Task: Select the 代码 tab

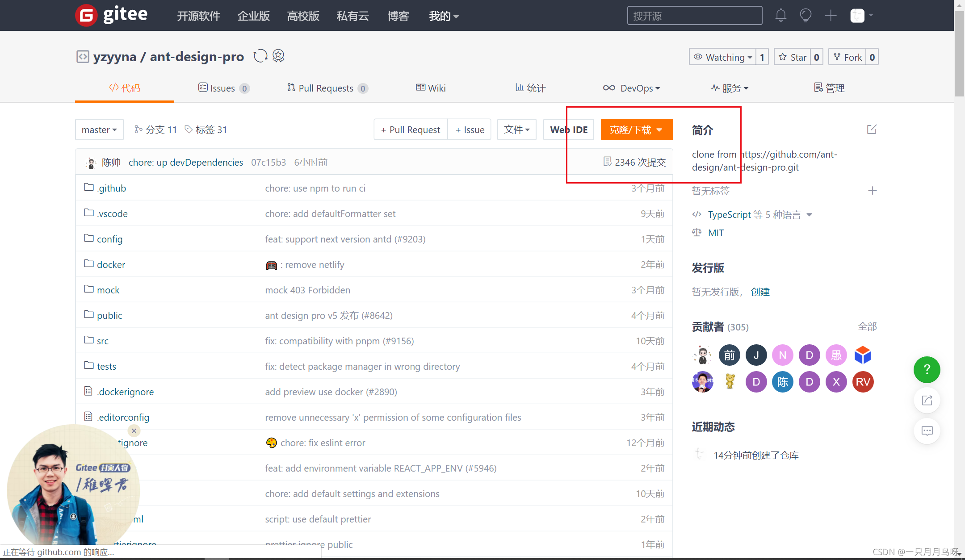Action: 126,88
